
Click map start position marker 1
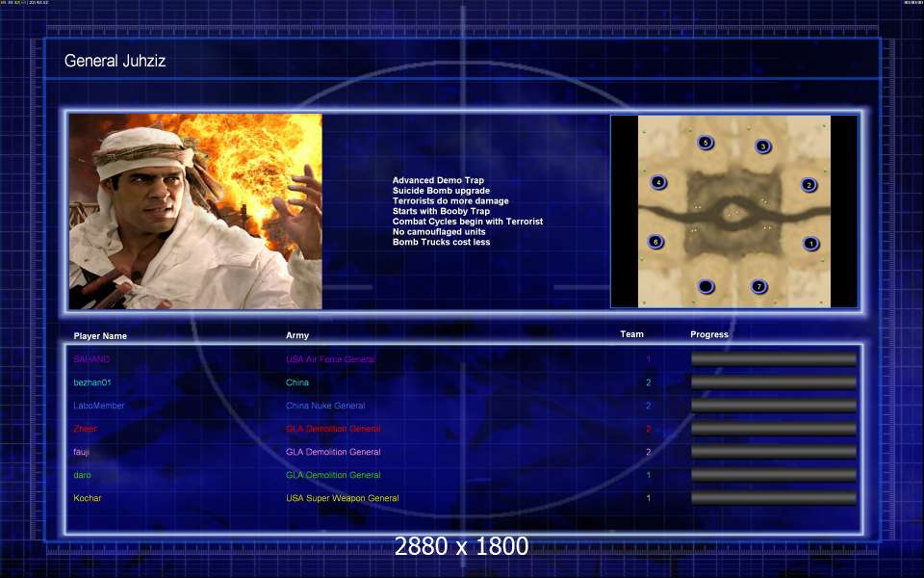(810, 243)
